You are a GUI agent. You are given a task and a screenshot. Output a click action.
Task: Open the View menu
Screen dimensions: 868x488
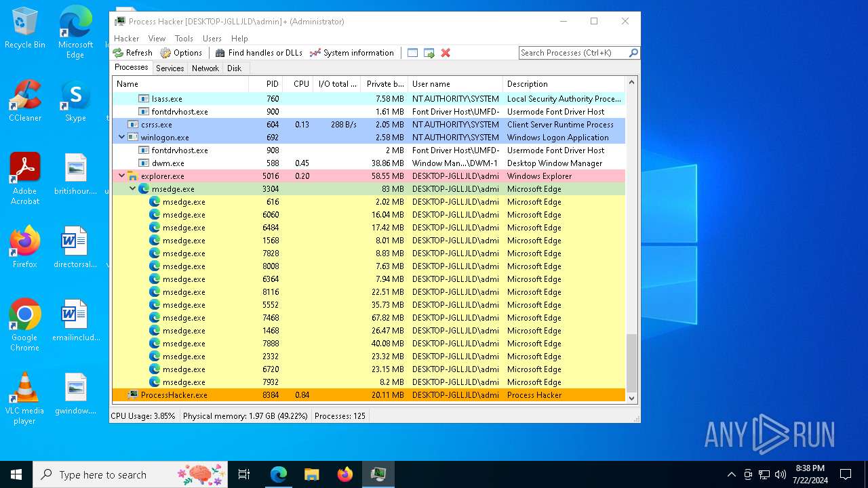tap(157, 39)
